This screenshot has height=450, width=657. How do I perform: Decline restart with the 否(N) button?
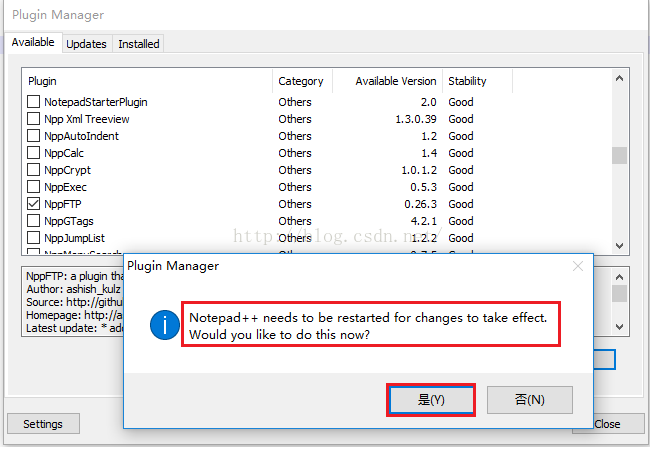(529, 399)
